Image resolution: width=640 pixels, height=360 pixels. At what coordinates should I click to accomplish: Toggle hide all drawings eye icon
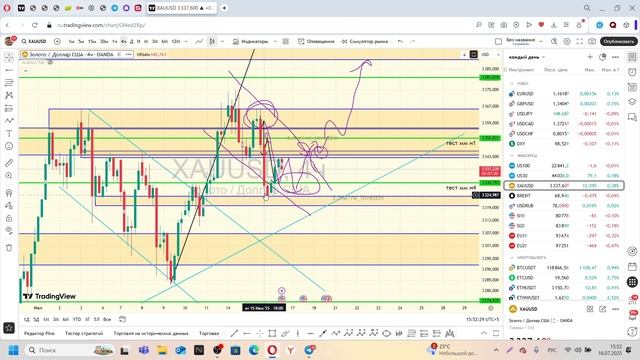coord(9,231)
